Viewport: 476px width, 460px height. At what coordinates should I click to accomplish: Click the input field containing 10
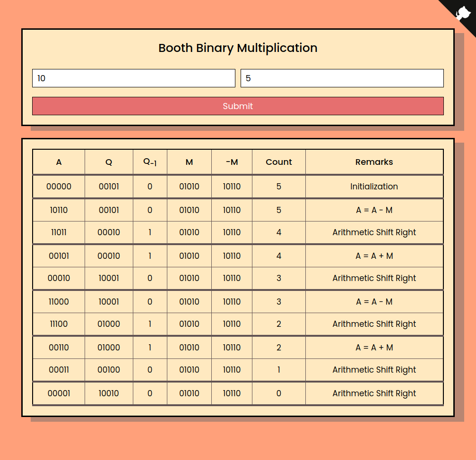[133, 78]
